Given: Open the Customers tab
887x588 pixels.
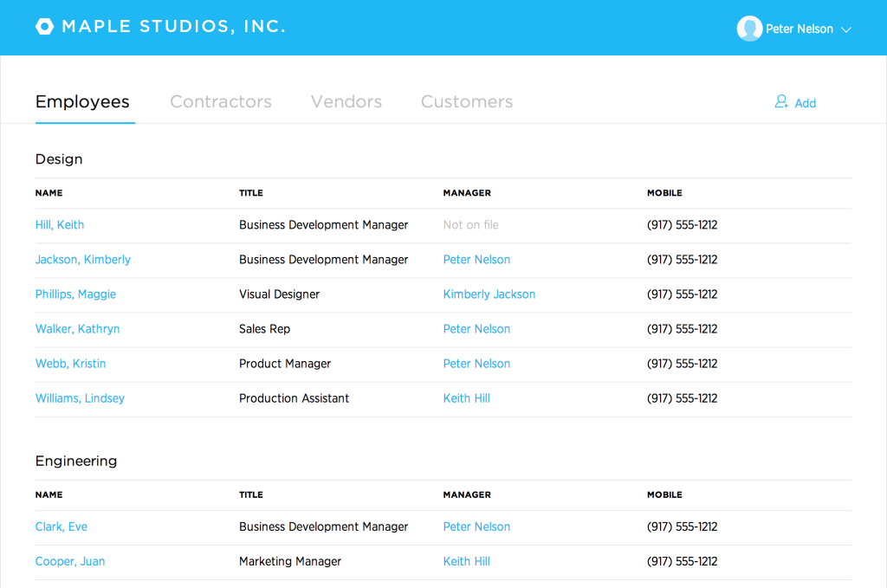Looking at the screenshot, I should pyautogui.click(x=466, y=101).
